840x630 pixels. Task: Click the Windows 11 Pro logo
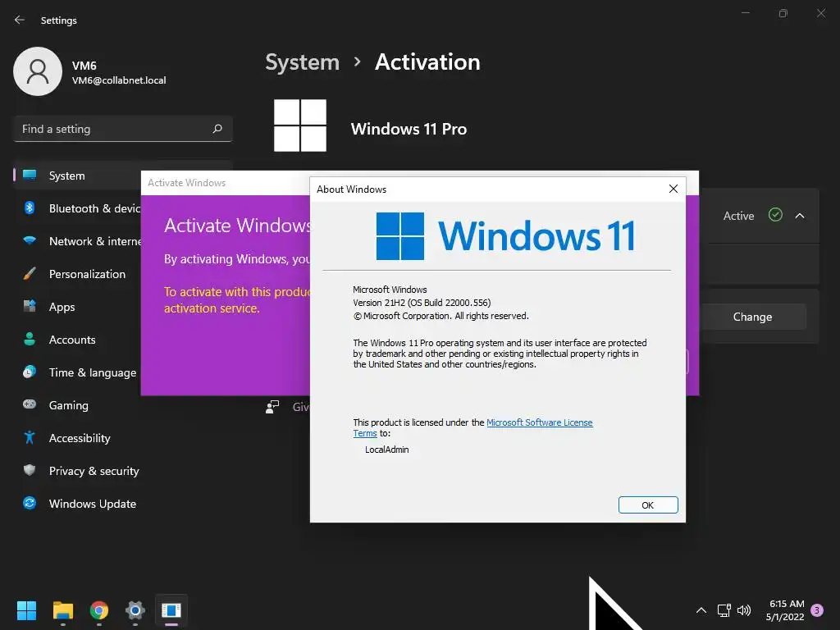pyautogui.click(x=300, y=126)
